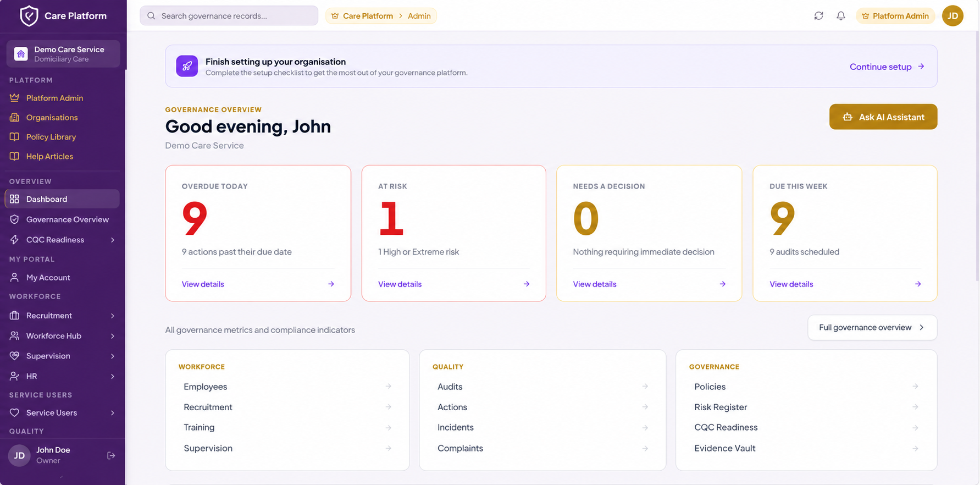Viewport: 980px width, 485px height.
Task: Click Continue setup link
Action: (x=887, y=67)
